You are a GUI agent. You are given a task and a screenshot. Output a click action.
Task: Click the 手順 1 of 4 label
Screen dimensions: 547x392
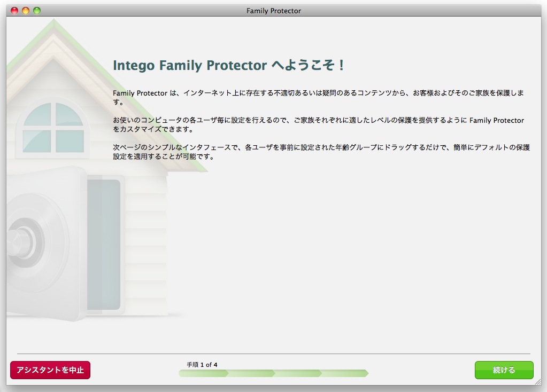click(202, 365)
